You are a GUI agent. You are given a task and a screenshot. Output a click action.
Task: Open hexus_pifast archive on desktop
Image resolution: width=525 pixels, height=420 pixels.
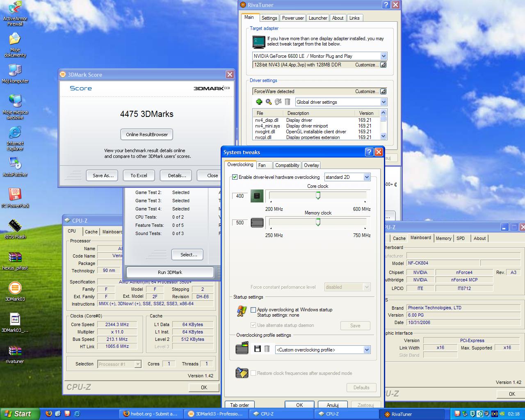pyautogui.click(x=15, y=260)
